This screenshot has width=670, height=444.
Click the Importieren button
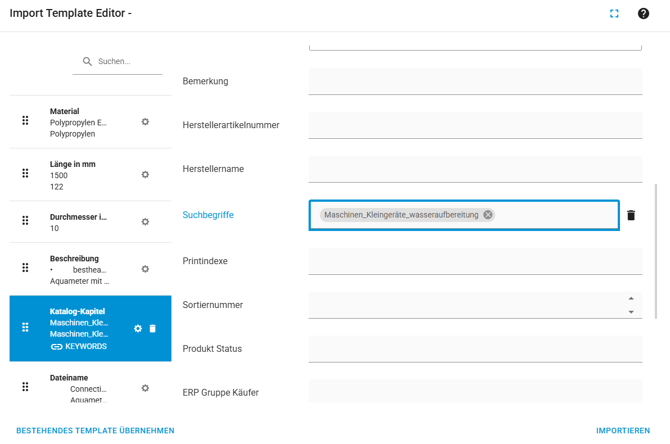pos(622,431)
